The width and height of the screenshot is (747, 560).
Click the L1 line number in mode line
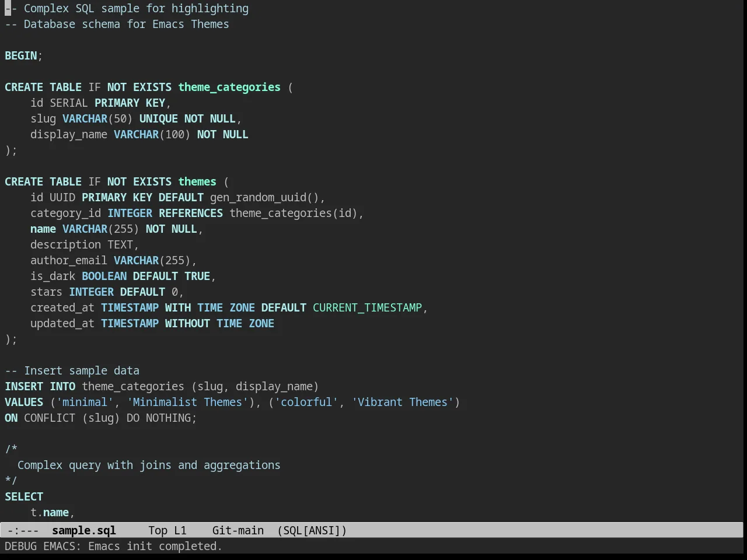[x=180, y=530]
